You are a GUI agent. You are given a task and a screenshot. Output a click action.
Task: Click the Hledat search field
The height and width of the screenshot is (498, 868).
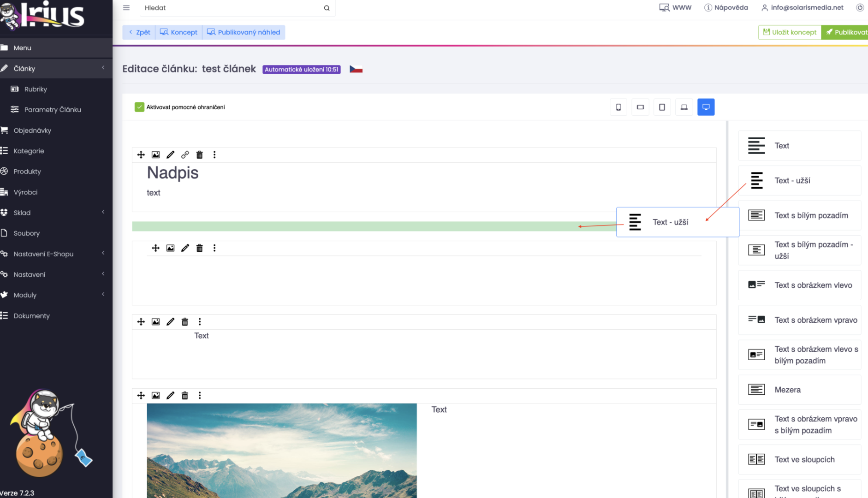[x=238, y=8]
